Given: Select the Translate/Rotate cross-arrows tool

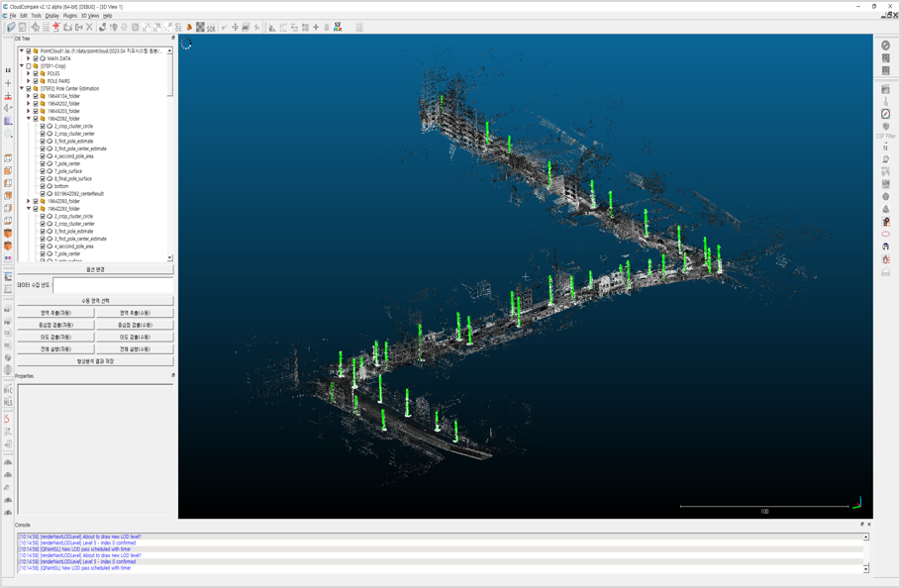Looking at the screenshot, I should point(235,28).
